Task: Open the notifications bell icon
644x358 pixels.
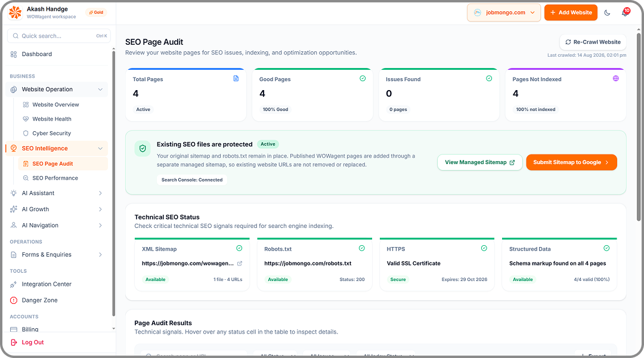Action: tap(625, 13)
